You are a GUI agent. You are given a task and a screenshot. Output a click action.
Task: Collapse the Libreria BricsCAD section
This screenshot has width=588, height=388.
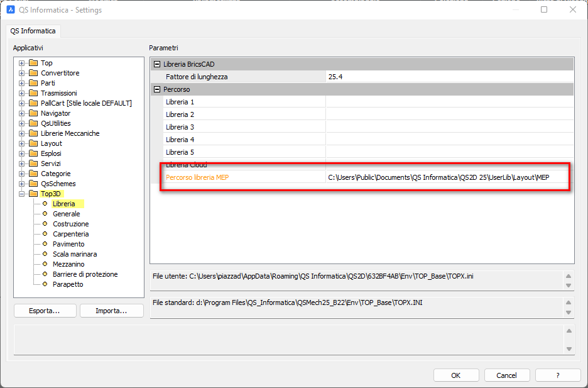coord(157,64)
